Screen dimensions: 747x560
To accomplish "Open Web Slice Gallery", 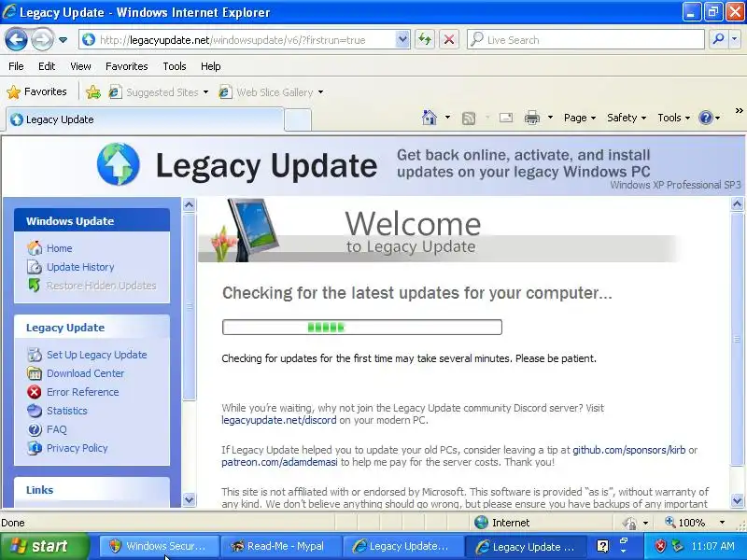I will tap(272, 91).
